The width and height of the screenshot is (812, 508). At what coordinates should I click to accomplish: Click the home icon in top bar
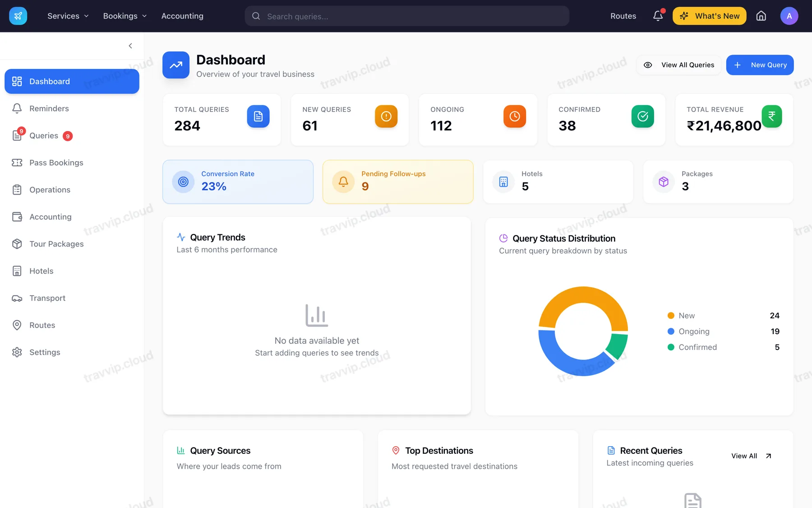761,16
